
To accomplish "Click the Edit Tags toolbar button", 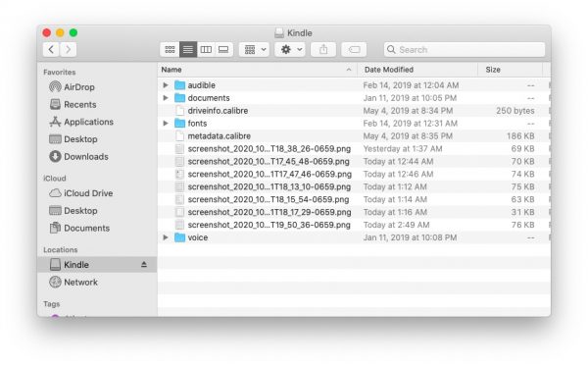I will [354, 49].
